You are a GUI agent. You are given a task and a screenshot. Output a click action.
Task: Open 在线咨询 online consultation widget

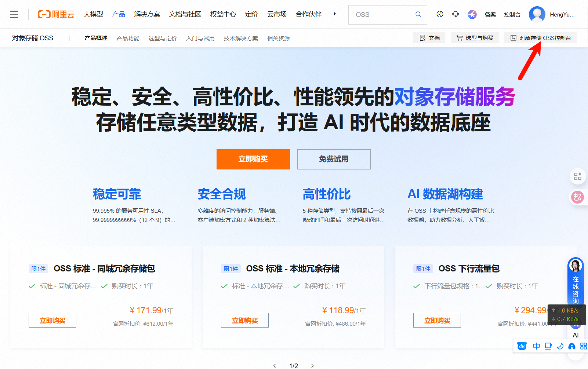tap(576, 281)
